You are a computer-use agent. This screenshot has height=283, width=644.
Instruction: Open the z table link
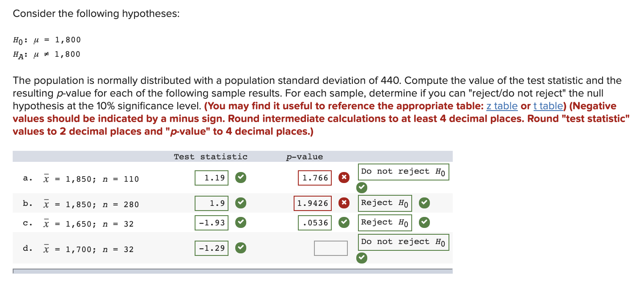tap(502, 106)
